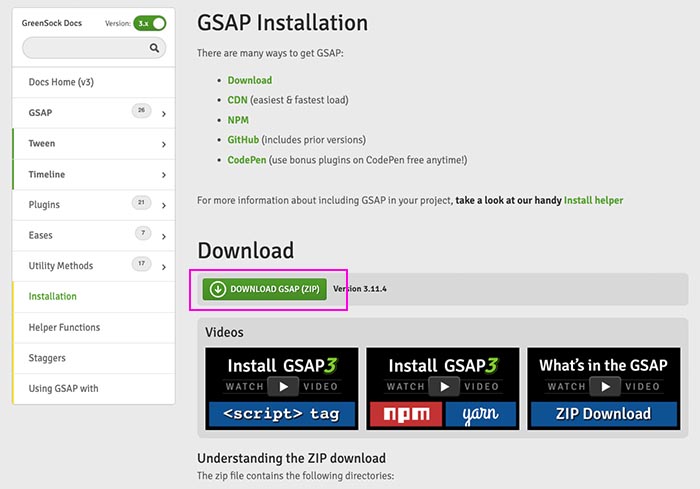This screenshot has height=489, width=700.
Task: Open Helper Functions sidebar item
Action: [x=64, y=327]
